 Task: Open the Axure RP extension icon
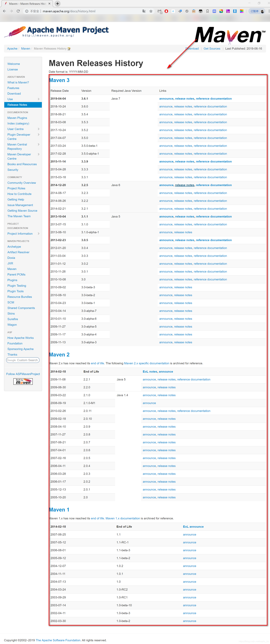(228, 11)
